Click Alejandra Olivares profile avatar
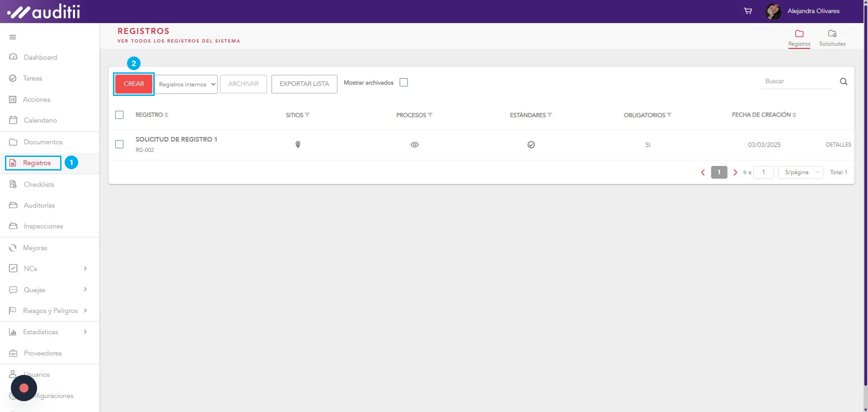Viewport: 868px width, 412px height. click(x=773, y=11)
